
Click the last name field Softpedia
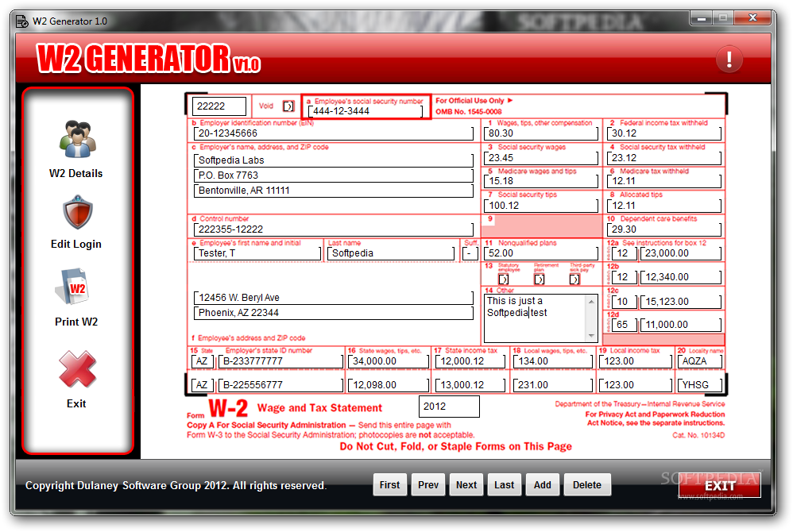click(x=391, y=253)
